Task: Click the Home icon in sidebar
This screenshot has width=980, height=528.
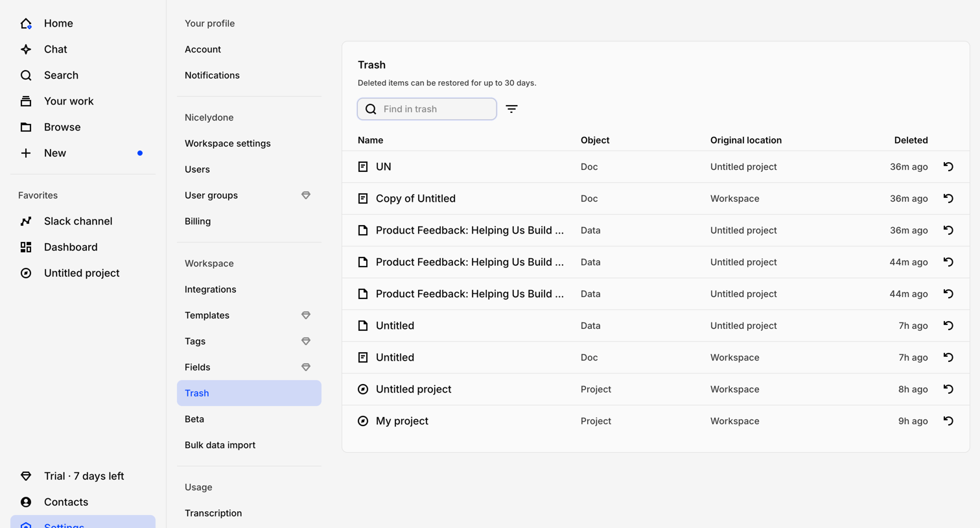Action: [x=26, y=23]
